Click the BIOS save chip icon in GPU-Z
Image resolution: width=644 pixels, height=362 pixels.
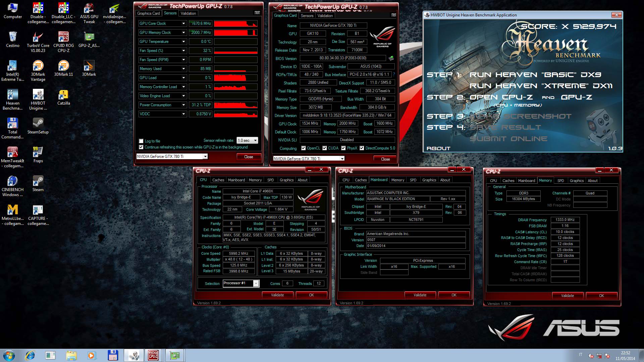[391, 58]
